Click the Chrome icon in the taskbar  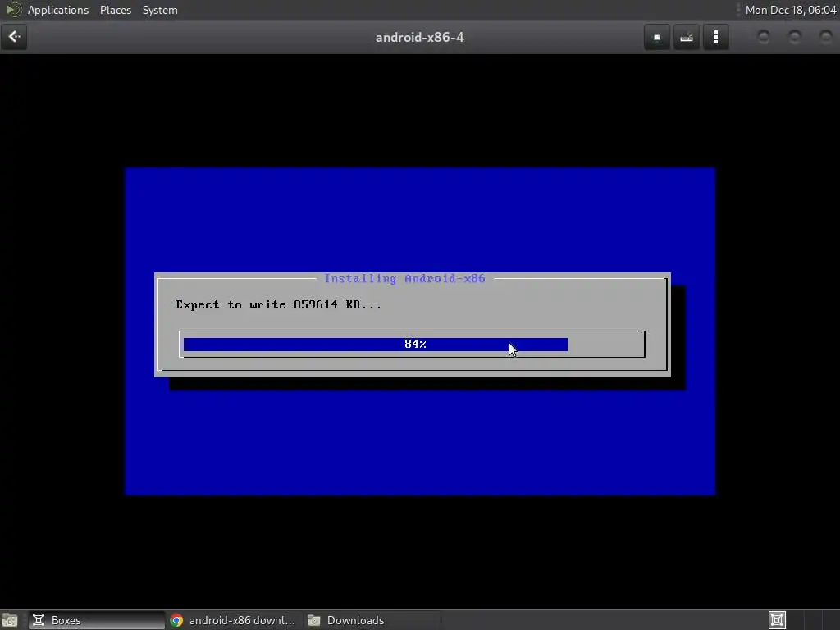[x=177, y=620]
